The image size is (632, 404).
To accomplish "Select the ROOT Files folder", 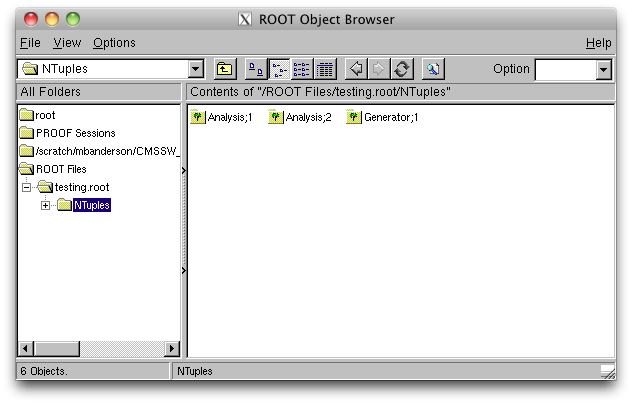I will [53, 169].
